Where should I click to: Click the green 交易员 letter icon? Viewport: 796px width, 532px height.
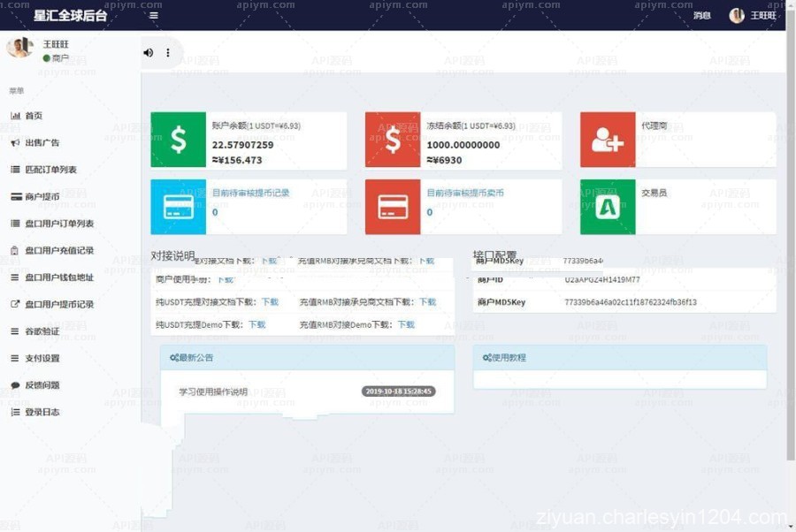click(607, 208)
